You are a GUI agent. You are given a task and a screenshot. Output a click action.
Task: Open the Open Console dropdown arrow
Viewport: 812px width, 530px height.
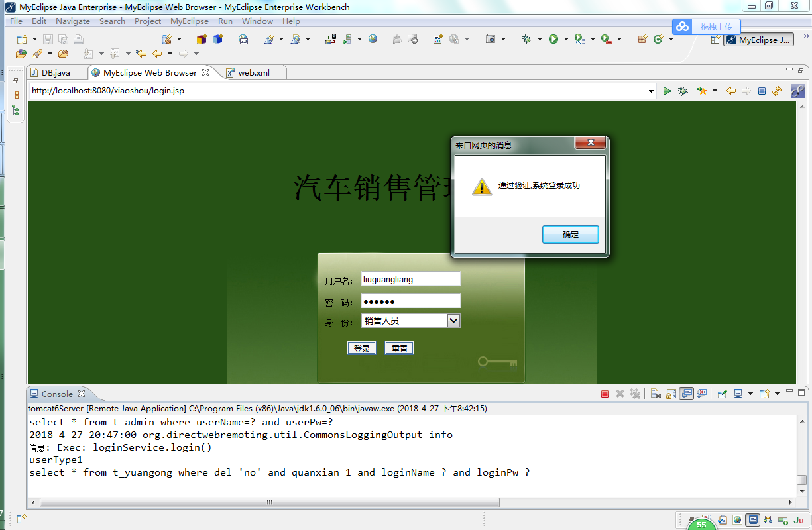coord(777,394)
